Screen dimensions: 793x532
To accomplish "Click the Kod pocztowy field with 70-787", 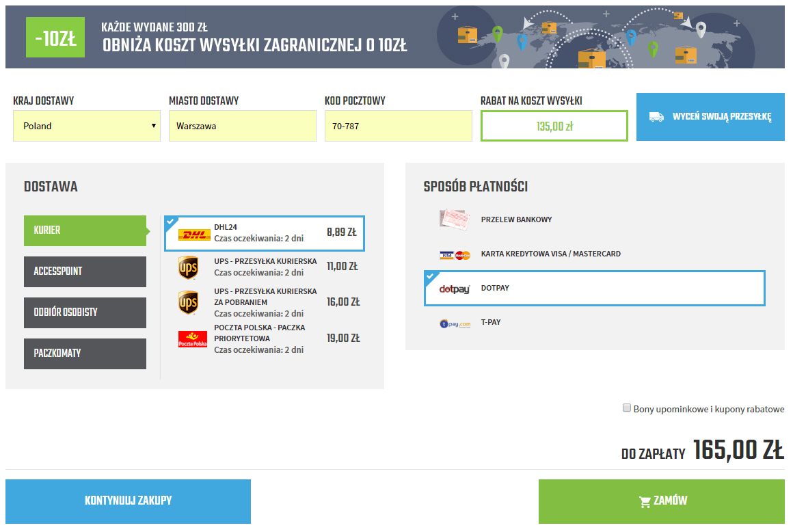I will pos(399,126).
